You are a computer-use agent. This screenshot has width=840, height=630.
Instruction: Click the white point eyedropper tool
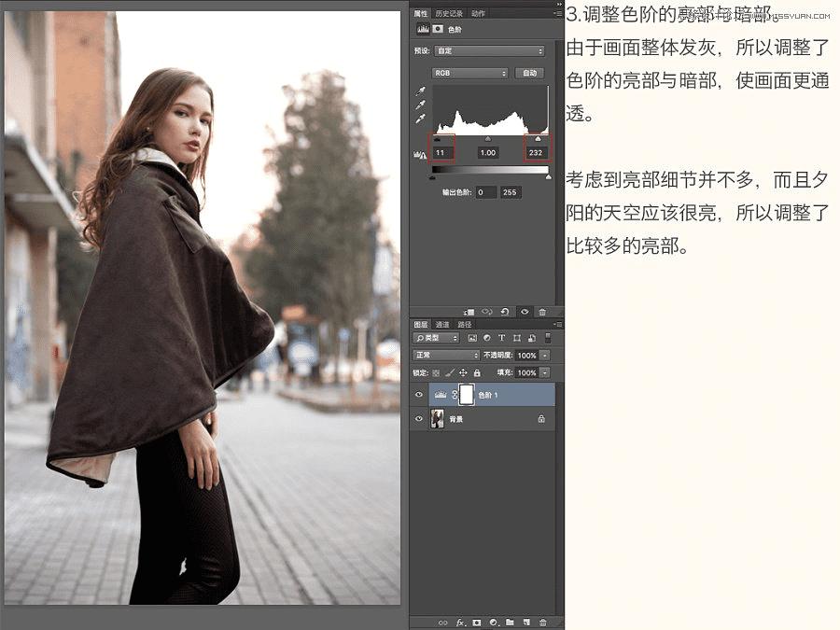click(420, 119)
